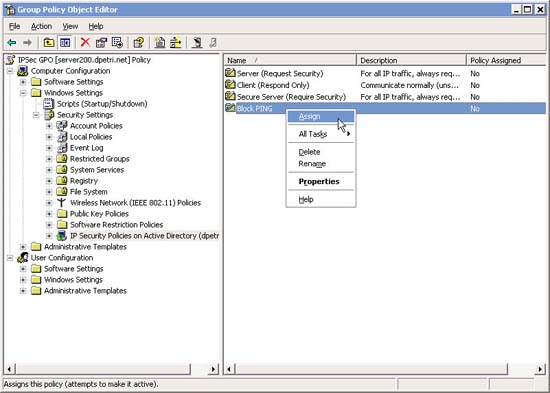Open the Help menu in menu bar
The image size is (550, 393).
[x=96, y=26]
